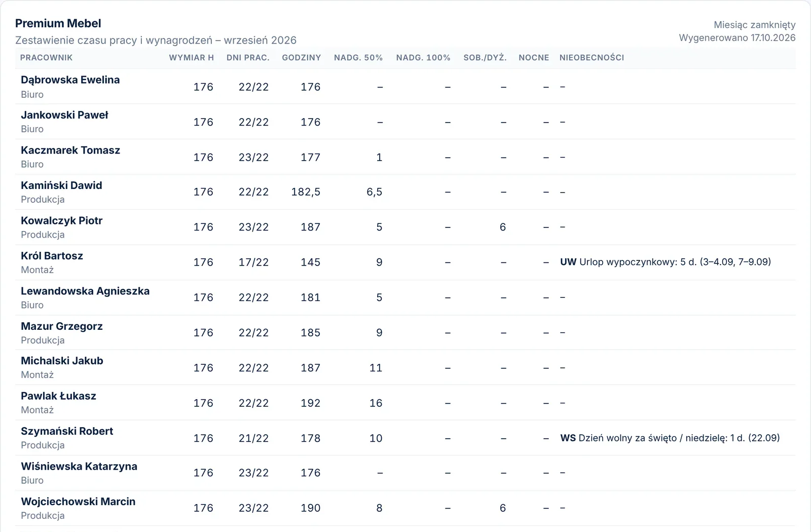Select employee Król Bartosz

click(x=52, y=256)
